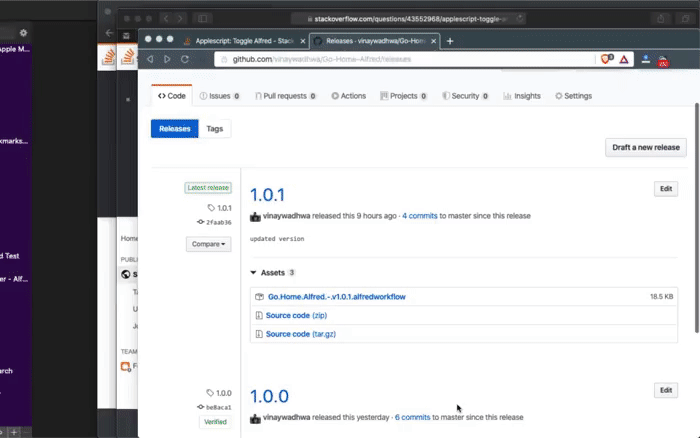Click the Source code (zip) file icon
700x438 pixels.
pyautogui.click(x=259, y=315)
